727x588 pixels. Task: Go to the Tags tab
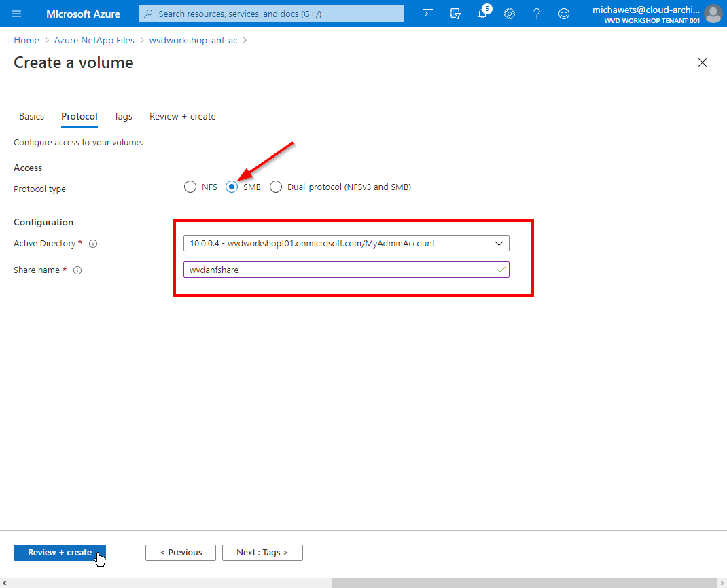pyautogui.click(x=124, y=116)
